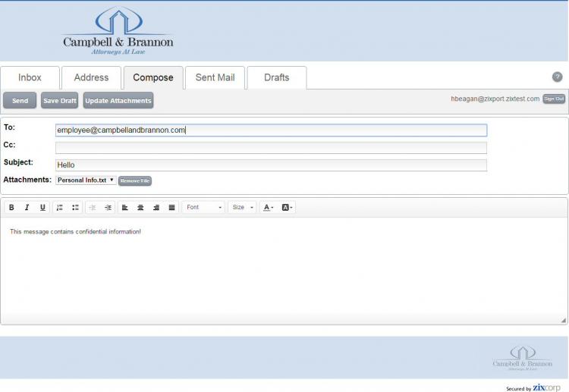Open the Sent Mail tab
Screen dimensions: 569x392
point(215,77)
